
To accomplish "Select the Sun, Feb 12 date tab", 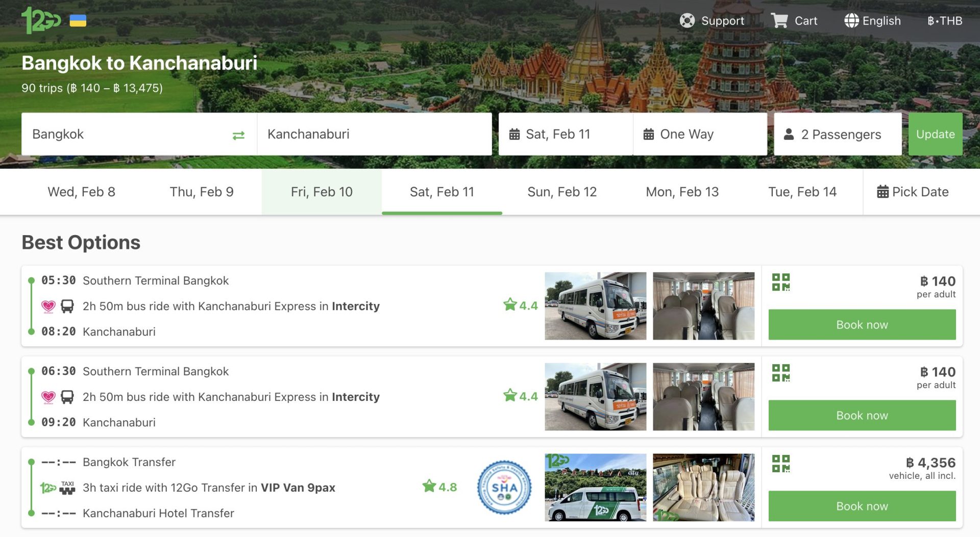I will coord(562,192).
